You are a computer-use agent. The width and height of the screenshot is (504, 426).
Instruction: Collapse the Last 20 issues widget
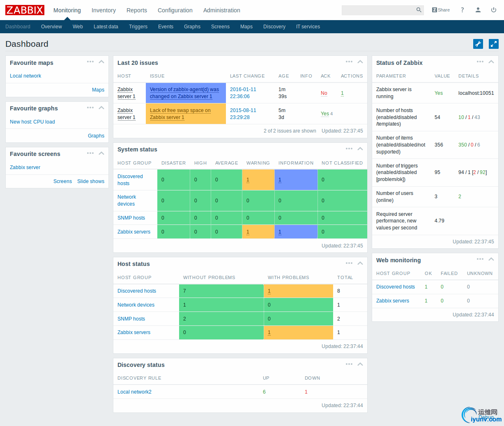[x=360, y=62]
